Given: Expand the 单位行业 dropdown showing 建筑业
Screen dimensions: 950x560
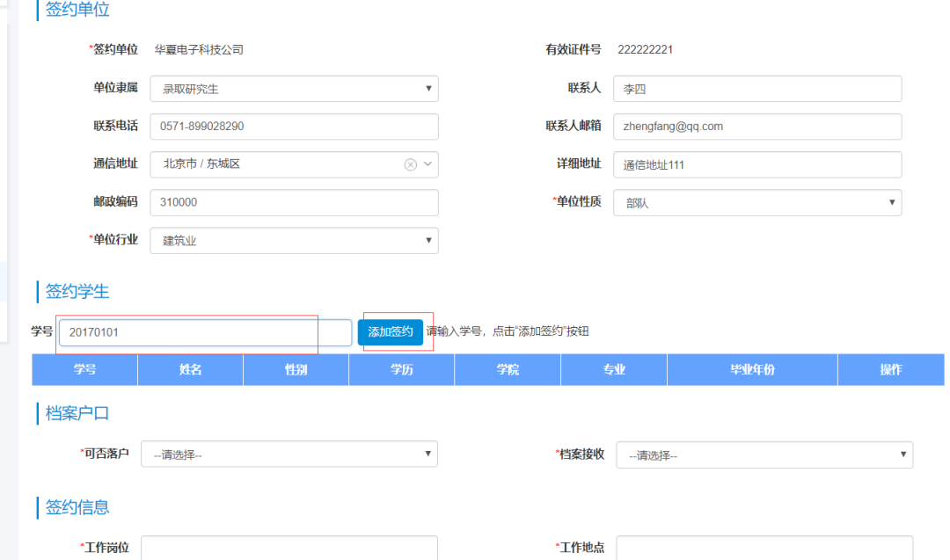Looking at the screenshot, I should click(294, 241).
